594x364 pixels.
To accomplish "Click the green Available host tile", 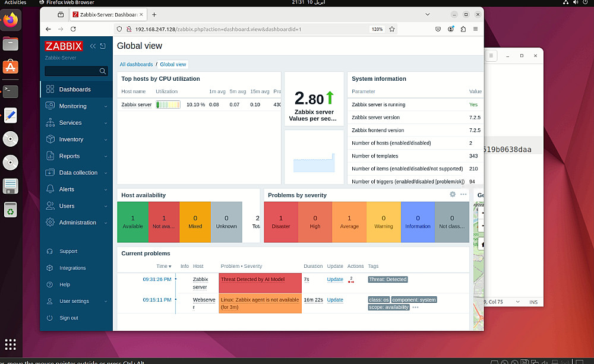I will (132, 222).
